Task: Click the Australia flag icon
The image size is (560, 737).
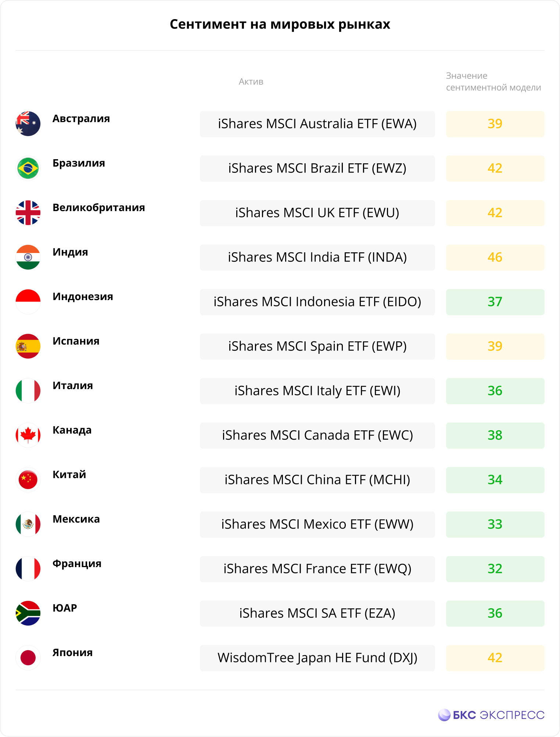Action: [28, 124]
